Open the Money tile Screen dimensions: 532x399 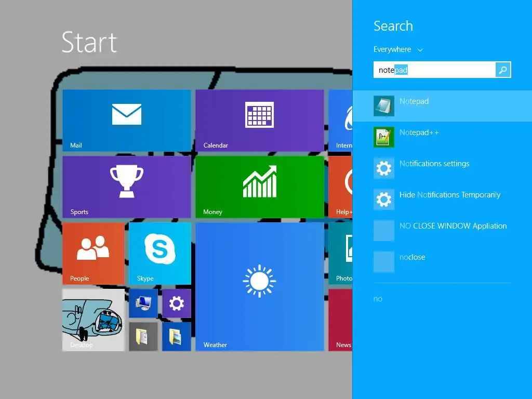click(x=260, y=187)
